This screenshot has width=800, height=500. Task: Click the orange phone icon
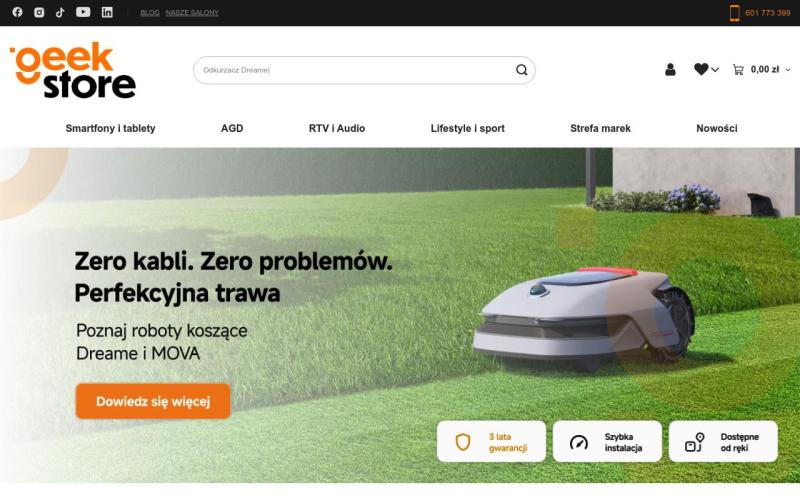tap(734, 13)
